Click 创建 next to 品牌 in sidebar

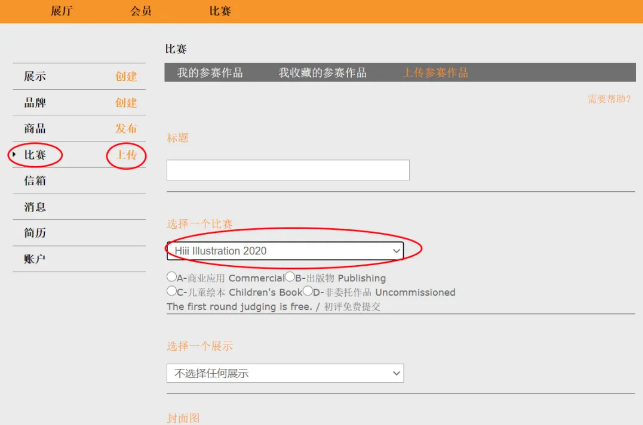coord(126,103)
